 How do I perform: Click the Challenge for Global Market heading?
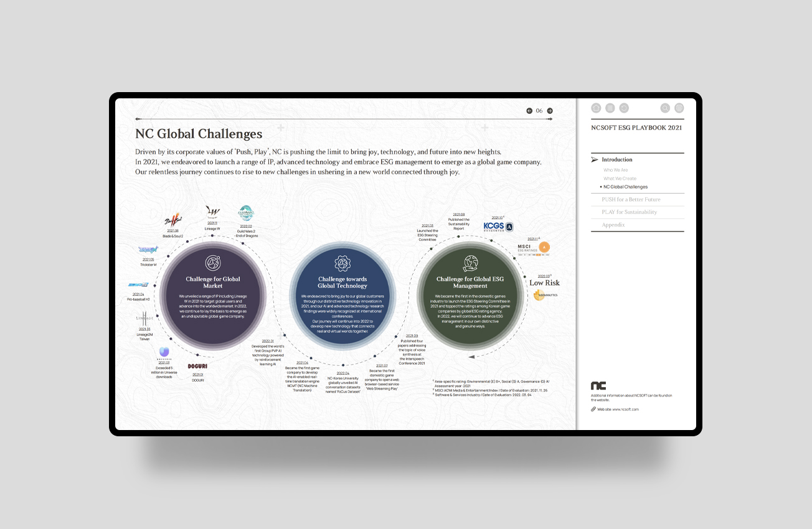click(x=213, y=283)
